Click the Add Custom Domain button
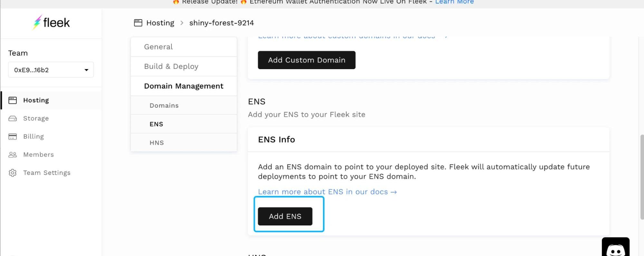 coord(307,60)
